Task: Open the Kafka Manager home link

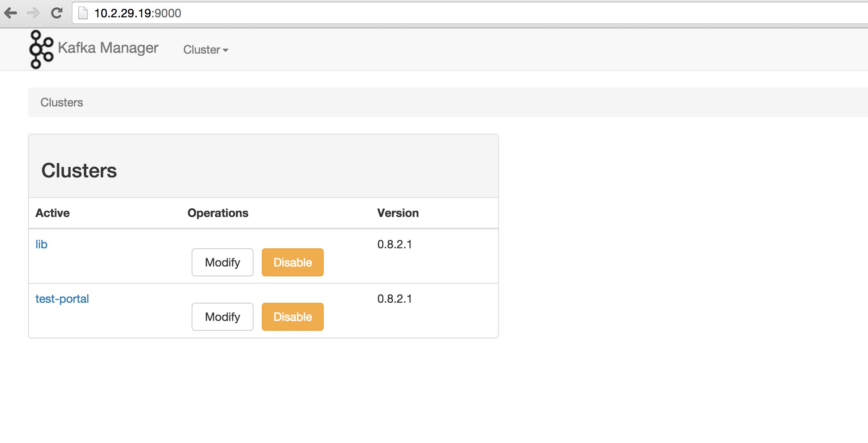Action: click(x=108, y=48)
